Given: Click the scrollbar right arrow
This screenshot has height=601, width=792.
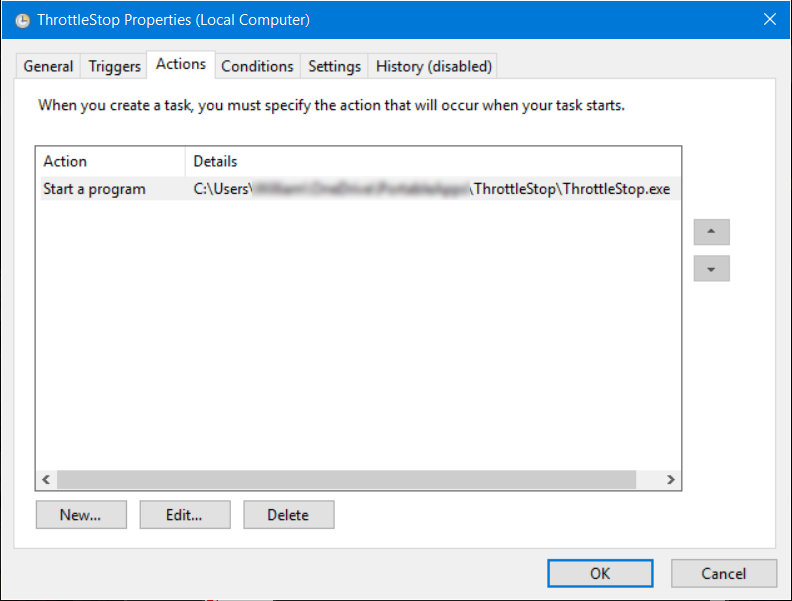Looking at the screenshot, I should coord(670,479).
